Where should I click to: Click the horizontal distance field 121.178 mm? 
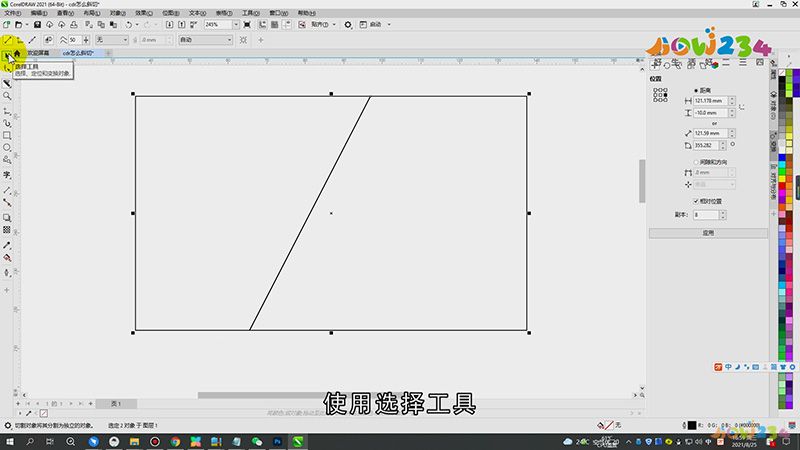pyautogui.click(x=710, y=101)
